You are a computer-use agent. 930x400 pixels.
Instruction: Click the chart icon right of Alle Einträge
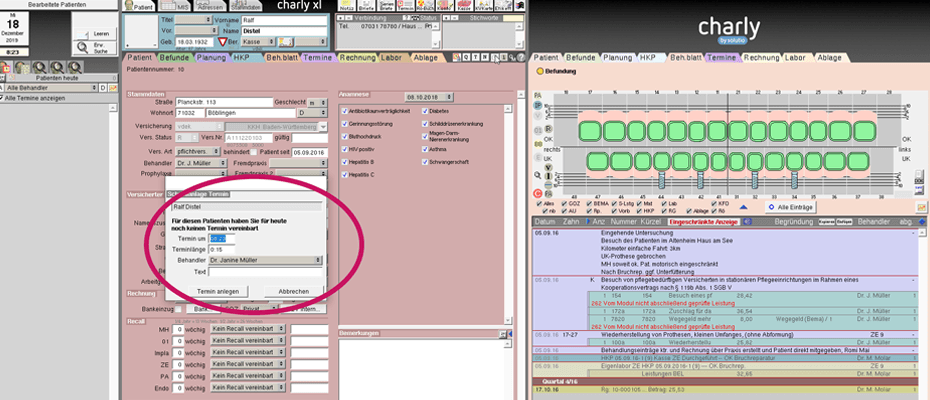tap(921, 207)
